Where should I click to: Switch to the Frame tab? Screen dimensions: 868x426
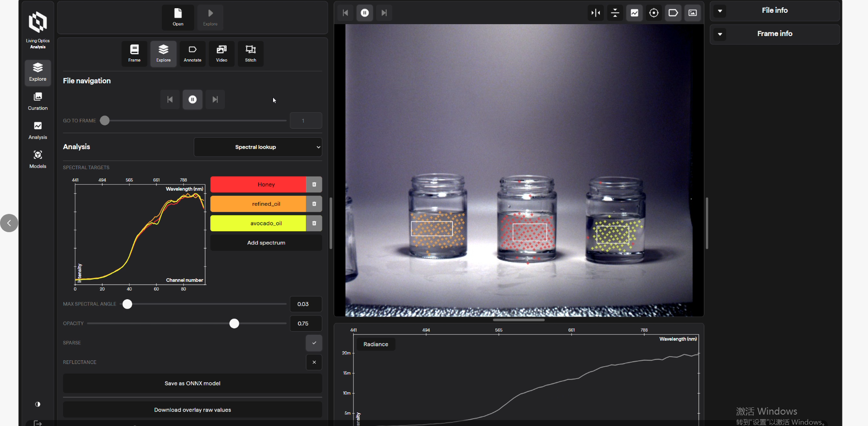point(134,54)
